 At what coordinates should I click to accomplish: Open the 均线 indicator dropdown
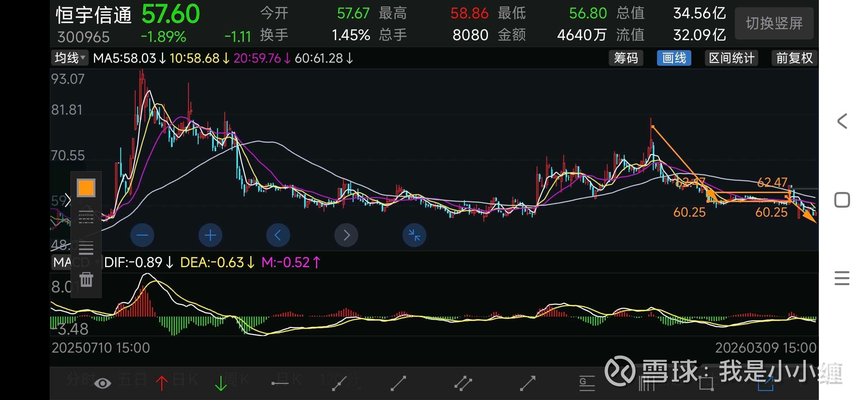tap(70, 58)
